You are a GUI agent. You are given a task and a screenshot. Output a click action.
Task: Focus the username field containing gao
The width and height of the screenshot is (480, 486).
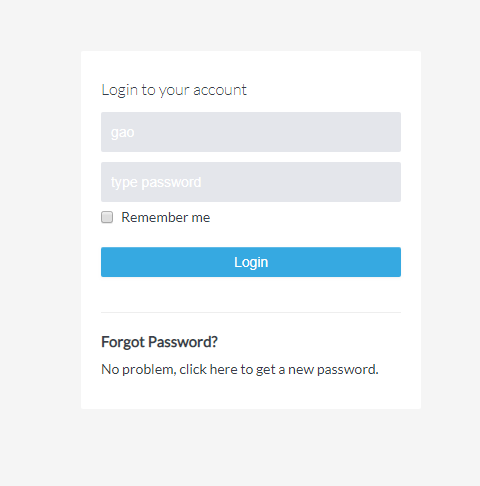pyautogui.click(x=251, y=132)
